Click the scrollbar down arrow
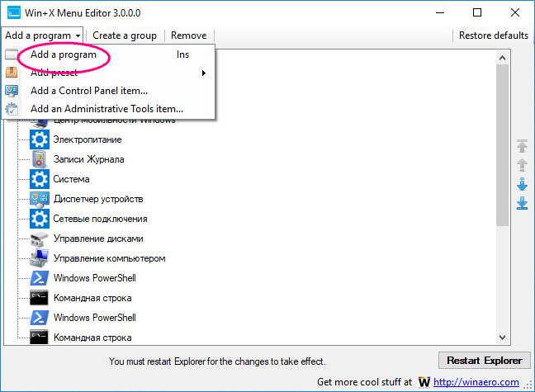The height and width of the screenshot is (392, 535). pyautogui.click(x=502, y=338)
